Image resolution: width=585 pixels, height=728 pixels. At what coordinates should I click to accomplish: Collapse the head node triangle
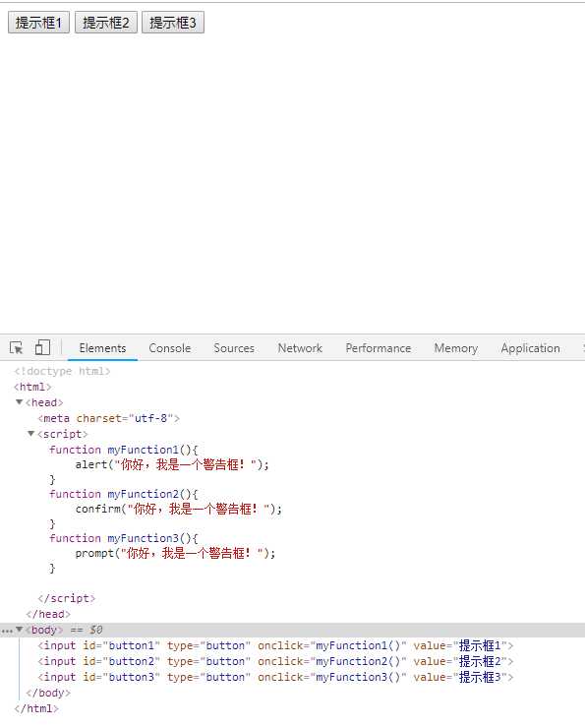pyautogui.click(x=19, y=402)
